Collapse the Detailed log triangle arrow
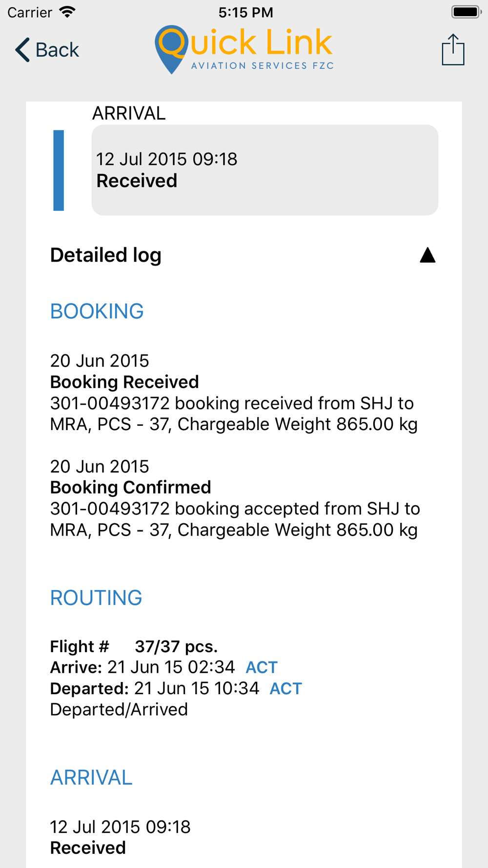488x868 pixels. tap(427, 255)
